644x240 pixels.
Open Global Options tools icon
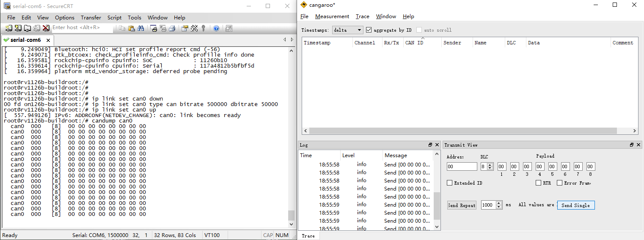click(x=194, y=28)
